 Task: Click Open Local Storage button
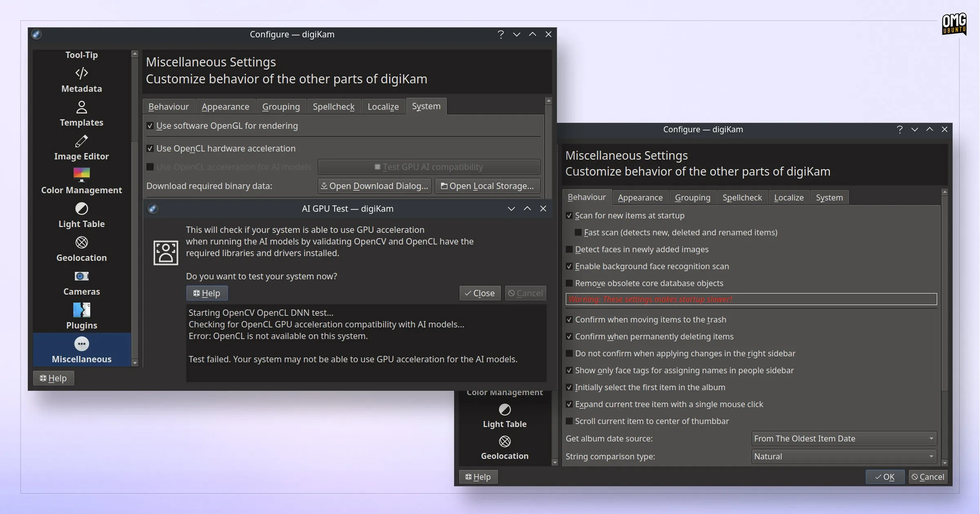click(x=487, y=186)
